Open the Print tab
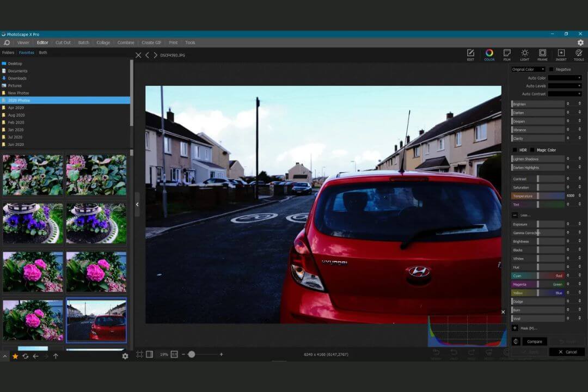 coord(173,42)
